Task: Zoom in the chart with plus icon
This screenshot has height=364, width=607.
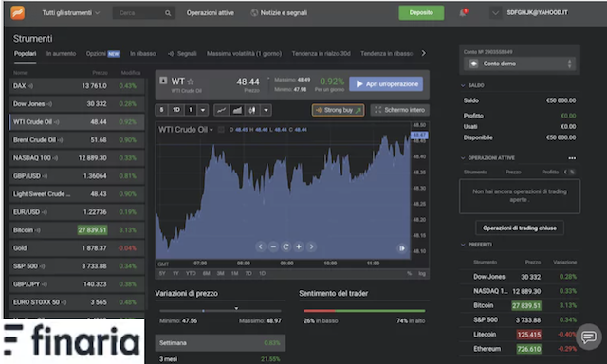Action: coord(299,246)
